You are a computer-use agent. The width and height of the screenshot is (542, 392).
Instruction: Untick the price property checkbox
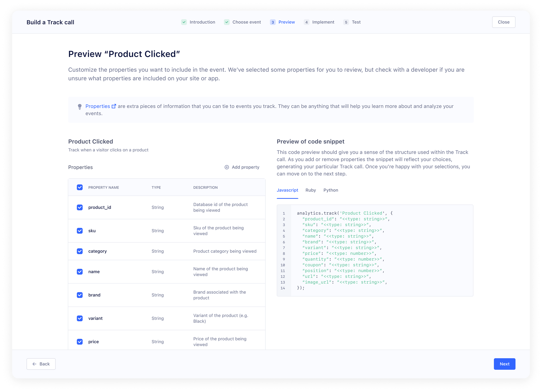click(x=80, y=342)
